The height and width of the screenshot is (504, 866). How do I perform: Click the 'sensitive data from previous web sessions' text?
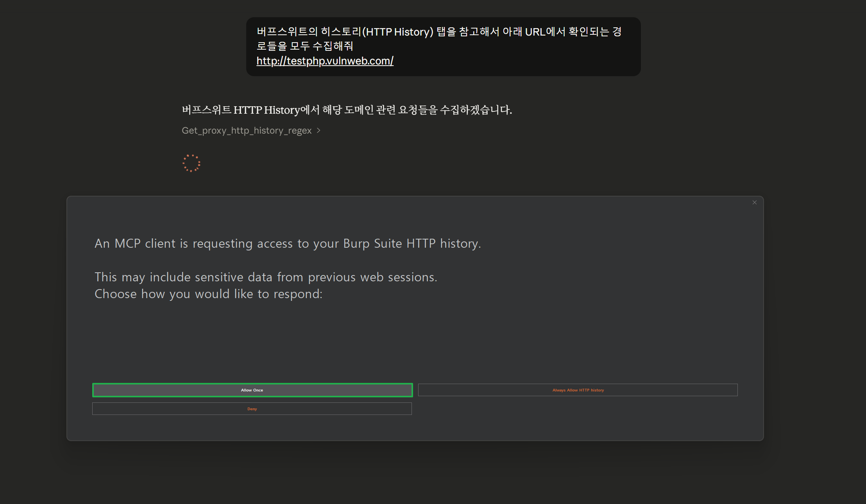pos(315,277)
